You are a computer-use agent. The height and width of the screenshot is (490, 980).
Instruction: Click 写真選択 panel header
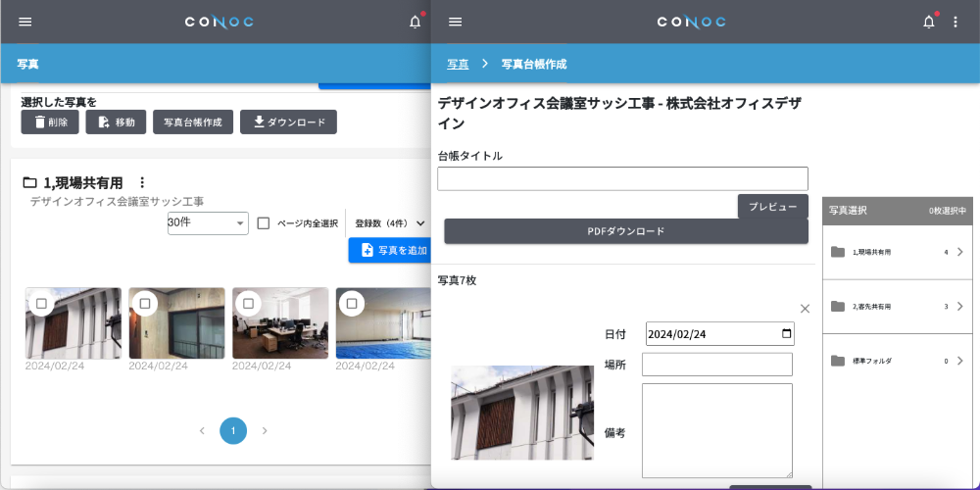tap(898, 211)
